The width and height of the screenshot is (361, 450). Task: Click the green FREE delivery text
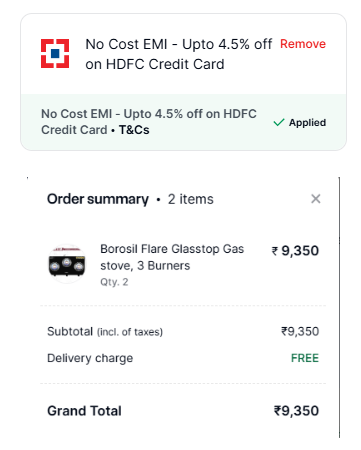pos(305,358)
